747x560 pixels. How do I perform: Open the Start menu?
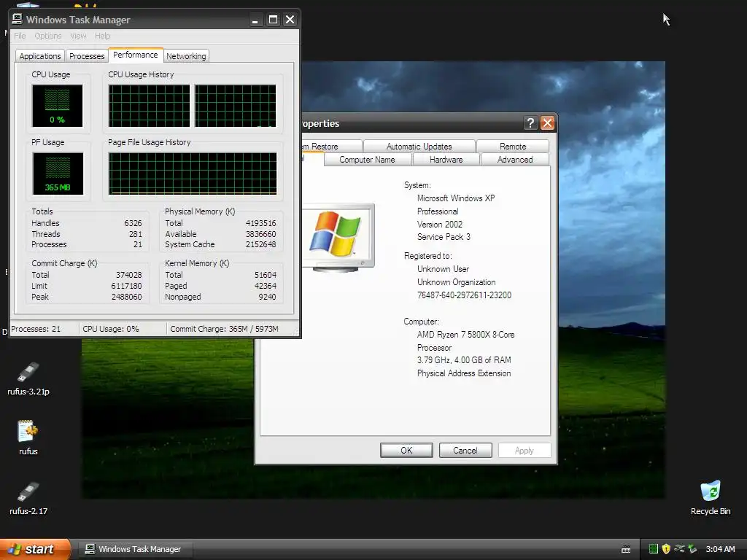[35, 549]
